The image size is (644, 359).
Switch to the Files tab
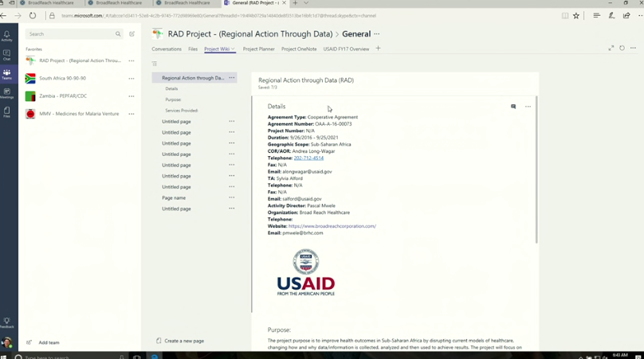coord(193,49)
